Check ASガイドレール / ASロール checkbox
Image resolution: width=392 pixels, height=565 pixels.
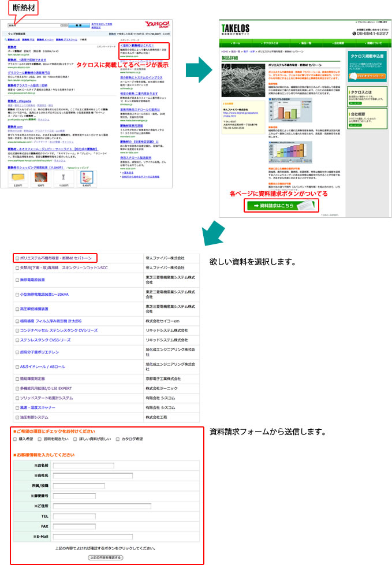click(x=17, y=367)
